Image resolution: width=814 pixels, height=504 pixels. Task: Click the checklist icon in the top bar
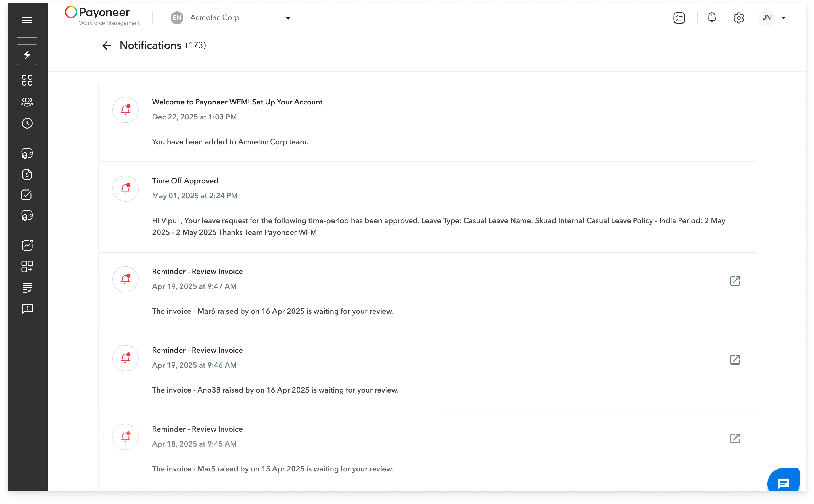click(679, 17)
